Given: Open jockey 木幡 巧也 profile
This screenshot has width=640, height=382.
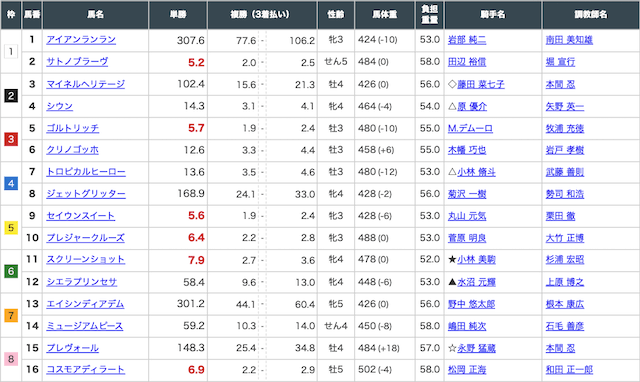Looking at the screenshot, I should [467, 150].
